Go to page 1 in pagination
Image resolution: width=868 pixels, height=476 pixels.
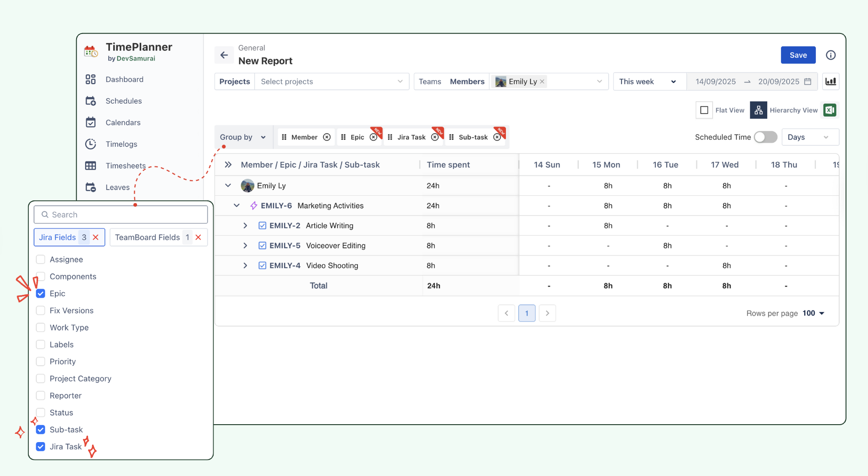[x=527, y=313]
